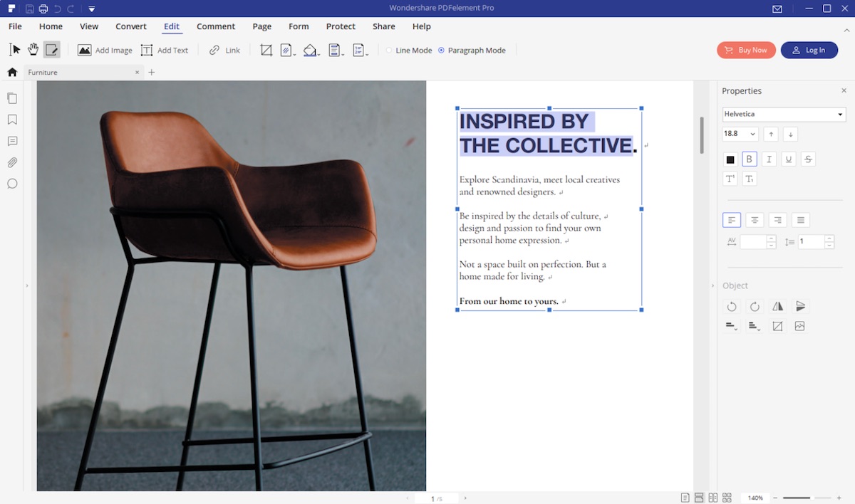Justify text alignment
855x504 pixels.
point(801,221)
